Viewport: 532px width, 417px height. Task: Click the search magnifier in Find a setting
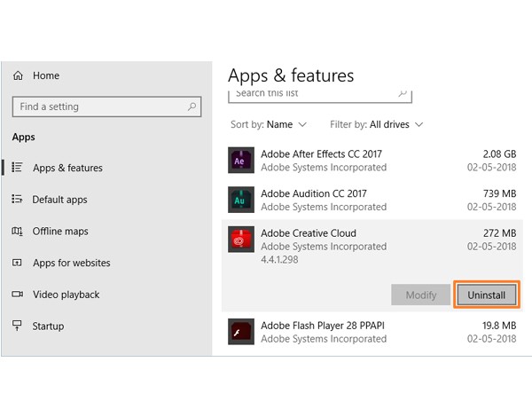pos(192,106)
